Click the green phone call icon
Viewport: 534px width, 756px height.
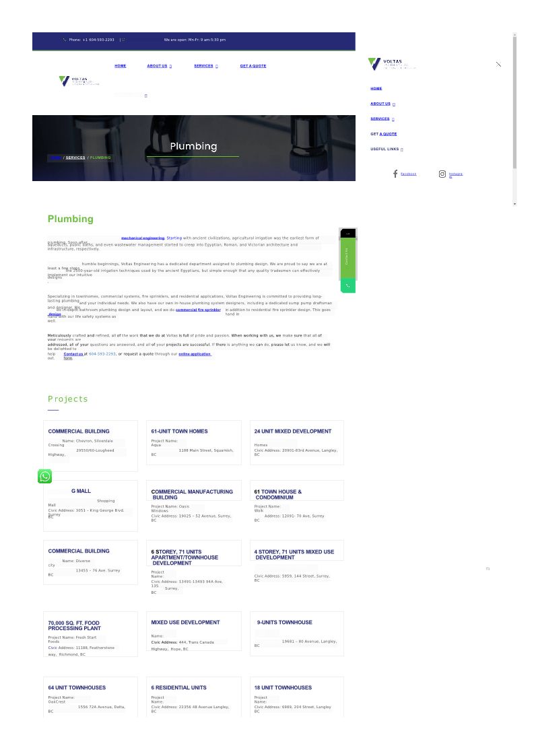[347, 286]
